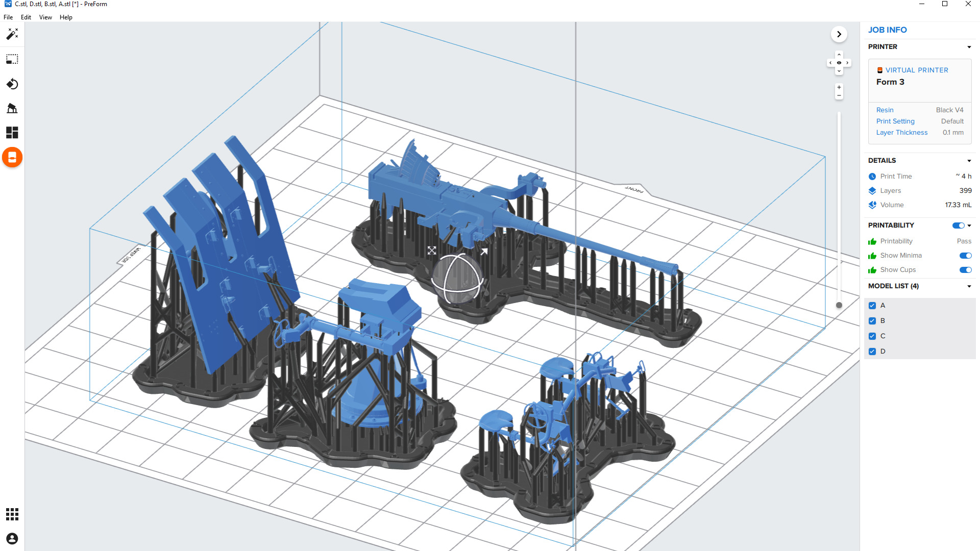The image size is (980, 551).
Task: Open the dashboard grid icon at bottom left
Action: [x=12, y=514]
